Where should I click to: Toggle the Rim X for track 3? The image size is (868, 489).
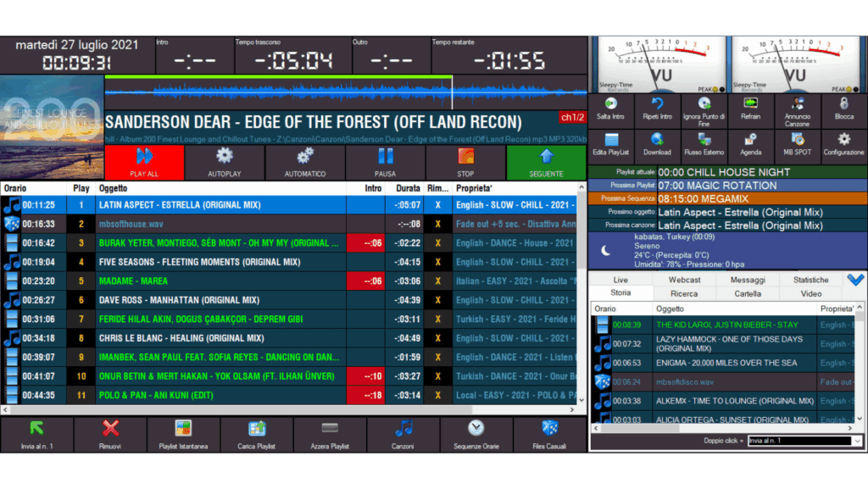pos(437,242)
